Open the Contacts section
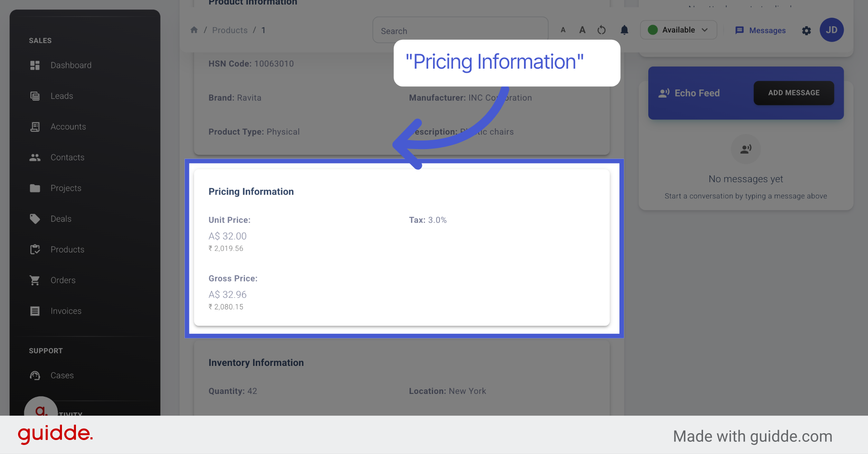868x454 pixels. point(67,157)
